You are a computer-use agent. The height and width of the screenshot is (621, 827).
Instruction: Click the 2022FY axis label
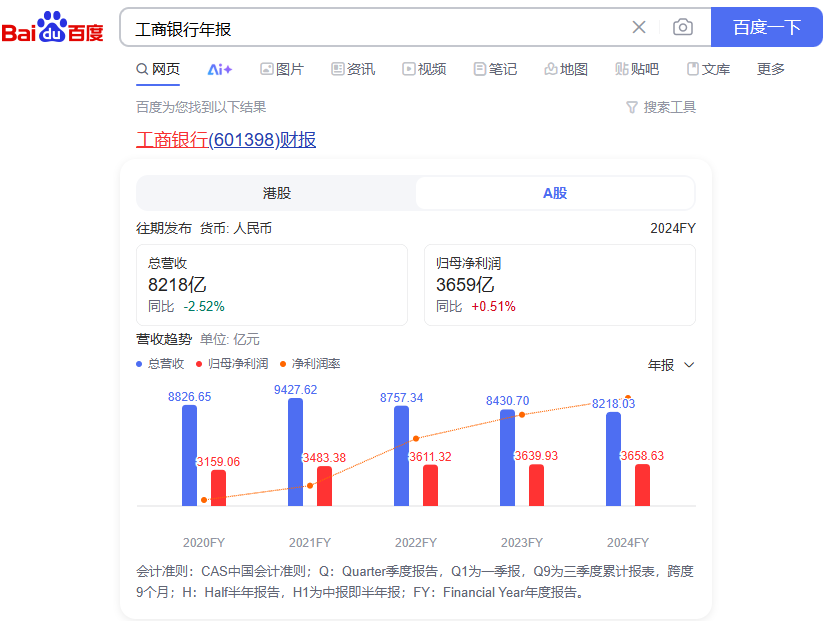pyautogui.click(x=416, y=543)
